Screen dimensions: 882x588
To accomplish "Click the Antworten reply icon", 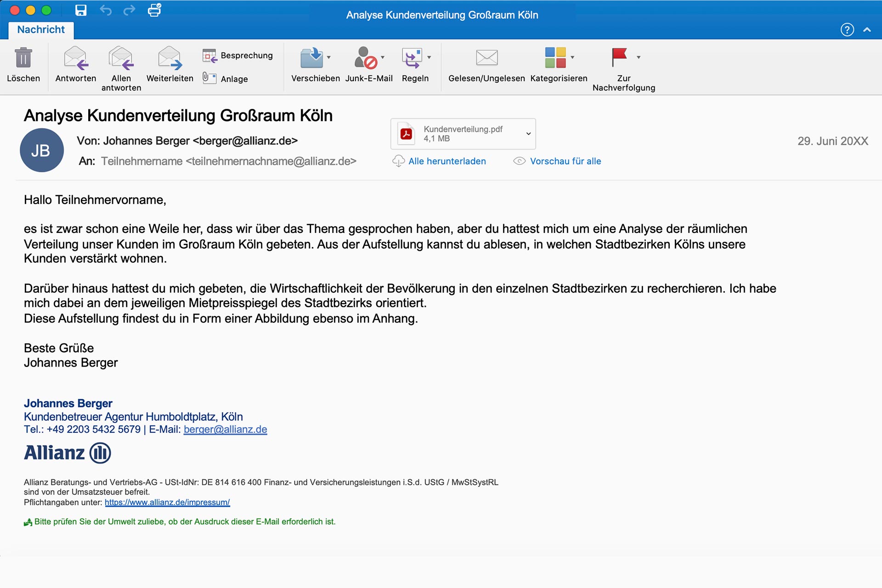I will pyautogui.click(x=76, y=58).
